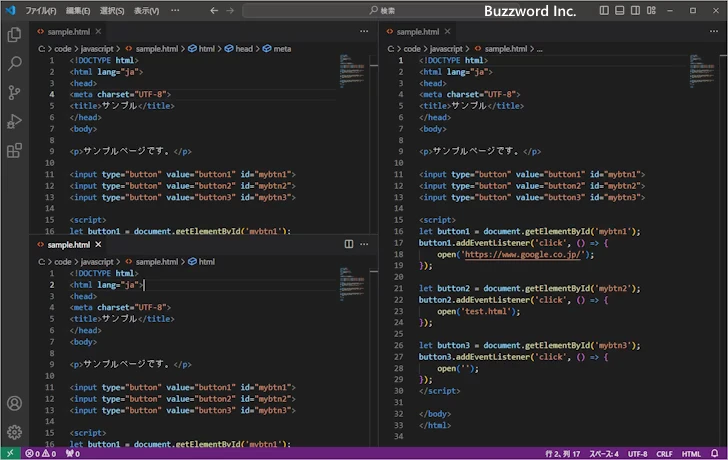Toggle the bottom panel layout button
The image size is (728, 460).
[x=617, y=10]
